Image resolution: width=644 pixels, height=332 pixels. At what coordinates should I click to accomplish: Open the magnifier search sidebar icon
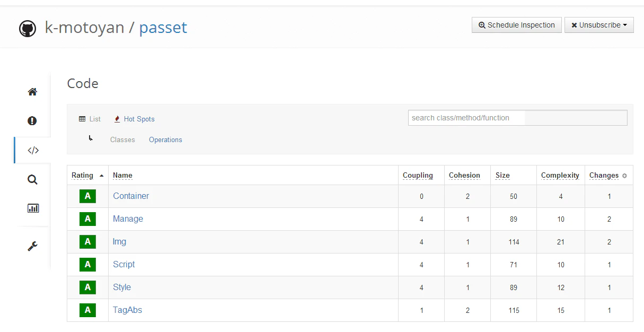(x=32, y=180)
